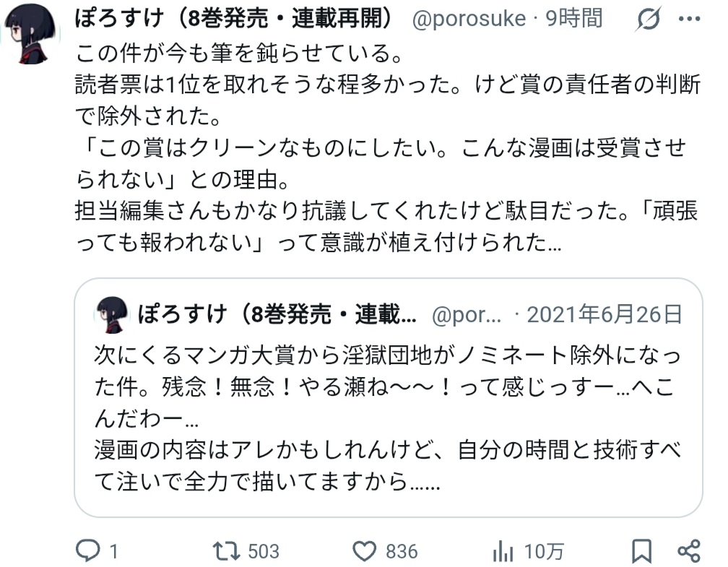Like the post with the heart icon
The height and width of the screenshot is (567, 728).
tap(366, 552)
